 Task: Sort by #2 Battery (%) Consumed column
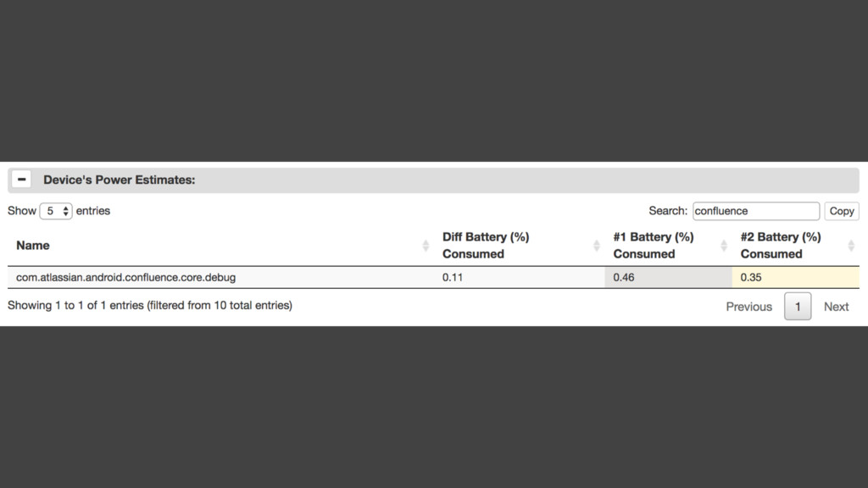[796, 246]
